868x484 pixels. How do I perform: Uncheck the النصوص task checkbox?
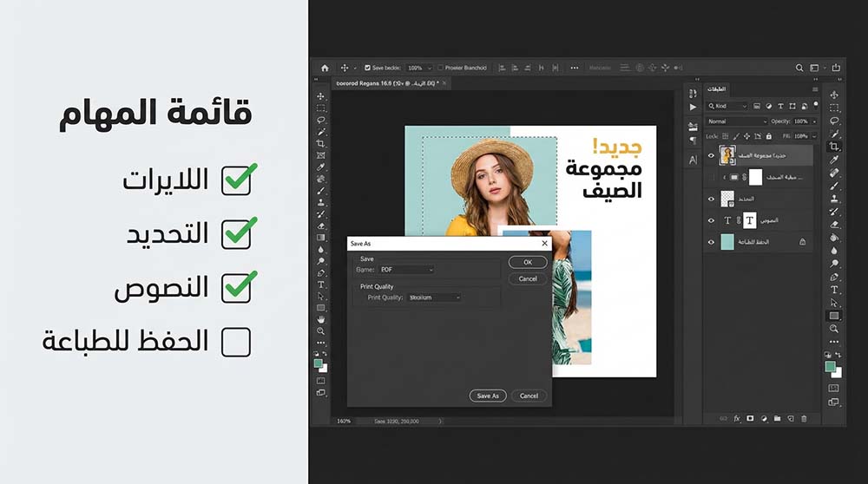(236, 288)
